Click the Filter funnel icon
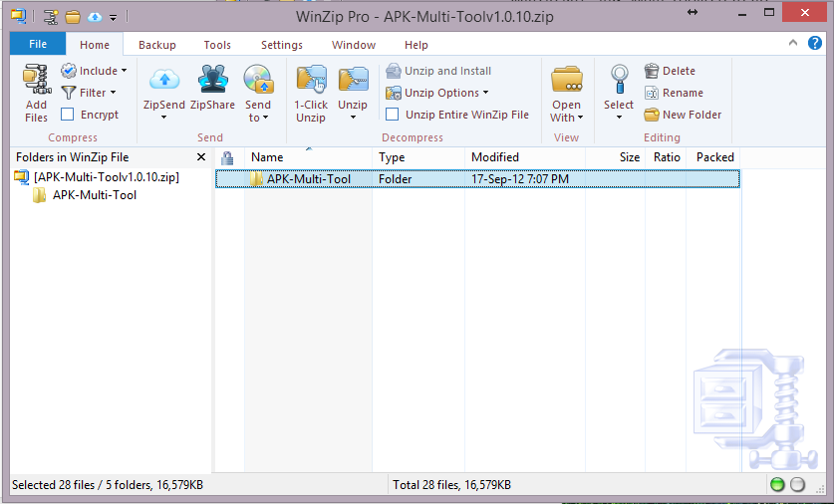Viewport: 834px width, 504px height. pyautogui.click(x=69, y=93)
